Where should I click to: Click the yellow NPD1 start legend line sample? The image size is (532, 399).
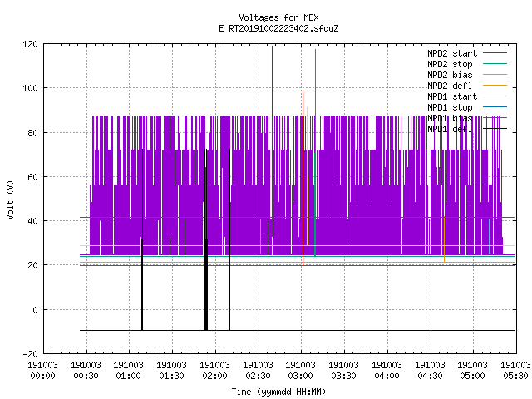point(495,96)
